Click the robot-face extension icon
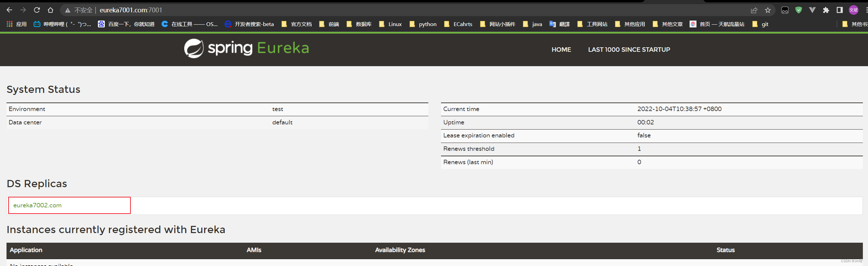This screenshot has width=868, height=266. point(785,10)
